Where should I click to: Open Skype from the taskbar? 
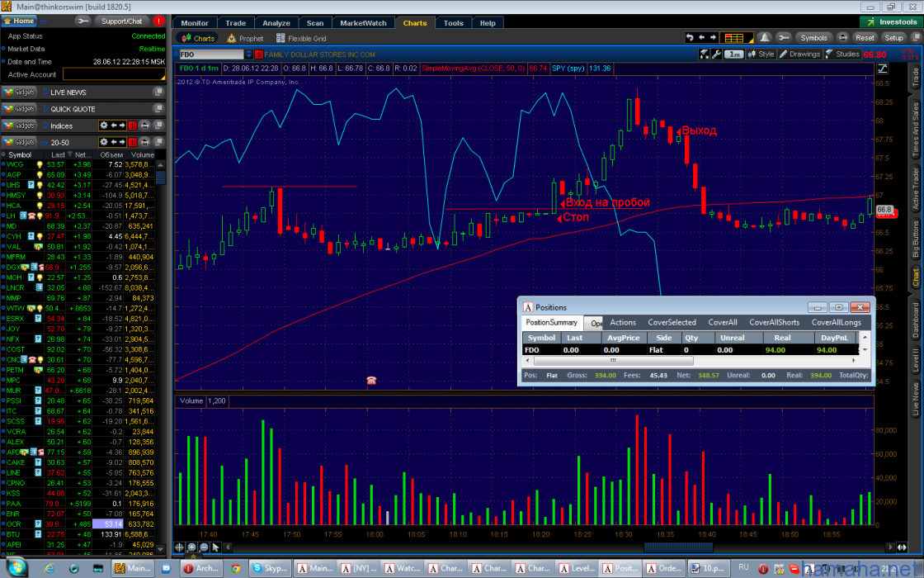pos(269,568)
